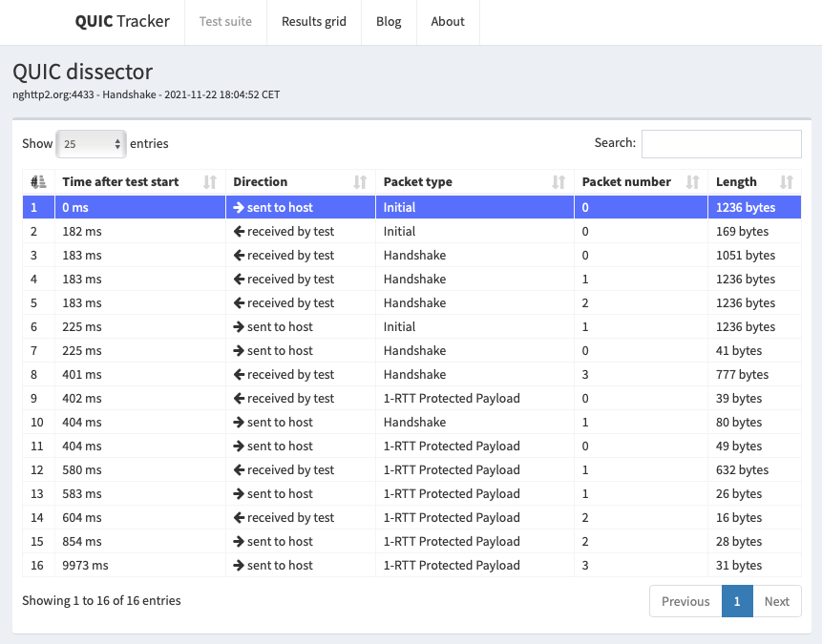
Task: Click the 28 bytes length cell
Action: tap(754, 541)
